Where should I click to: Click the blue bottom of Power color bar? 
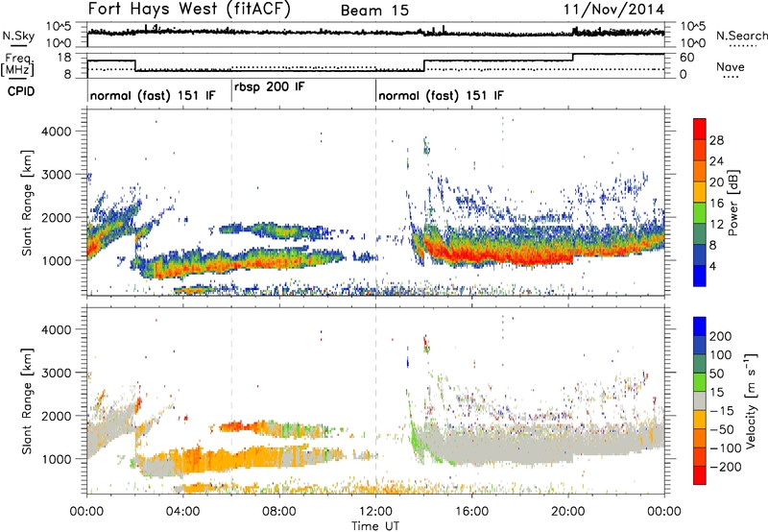(700, 276)
